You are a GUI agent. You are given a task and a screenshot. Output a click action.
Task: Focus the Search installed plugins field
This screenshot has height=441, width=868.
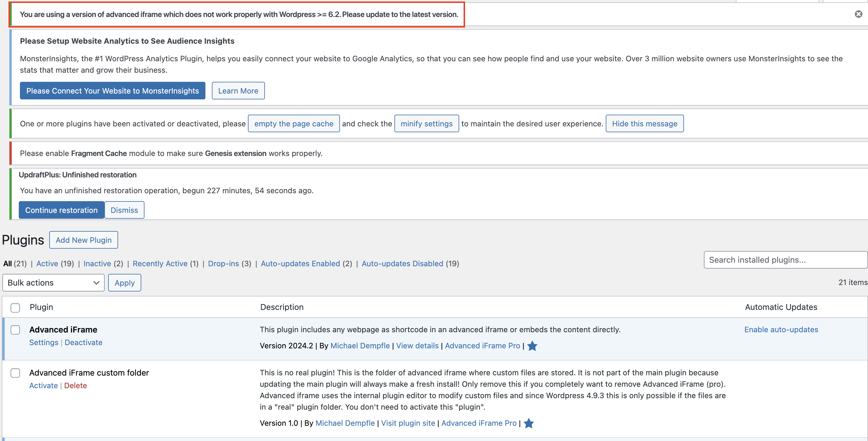(785, 259)
